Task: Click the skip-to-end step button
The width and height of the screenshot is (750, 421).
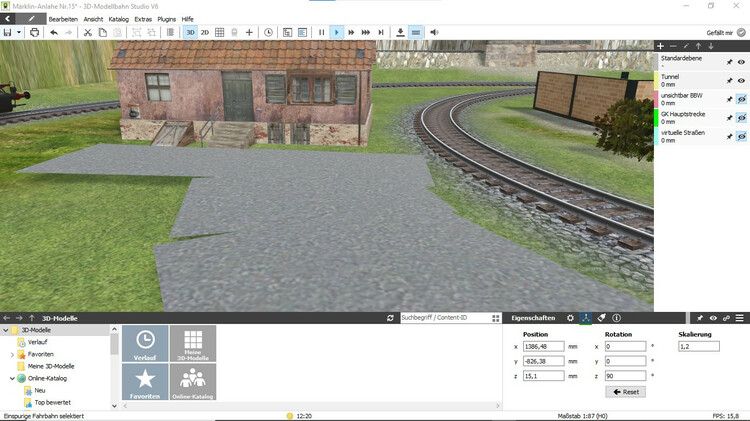Action: click(381, 33)
